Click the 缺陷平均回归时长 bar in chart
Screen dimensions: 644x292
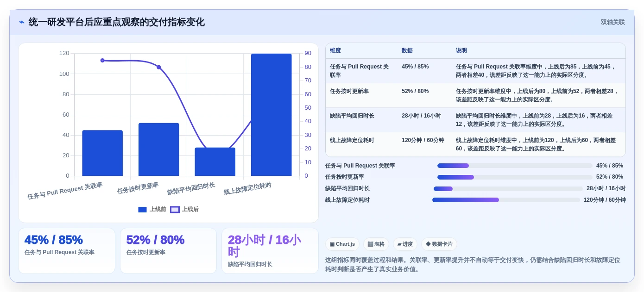pyautogui.click(x=215, y=162)
